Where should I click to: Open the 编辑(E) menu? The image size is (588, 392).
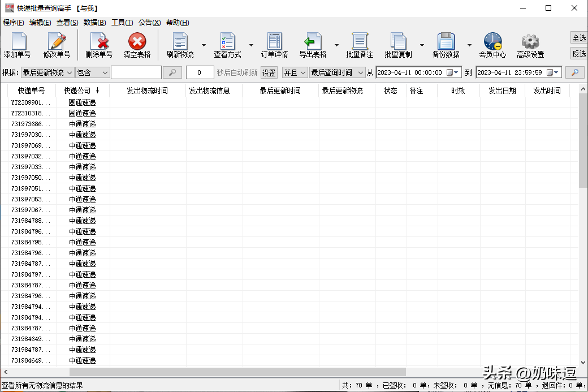click(40, 23)
